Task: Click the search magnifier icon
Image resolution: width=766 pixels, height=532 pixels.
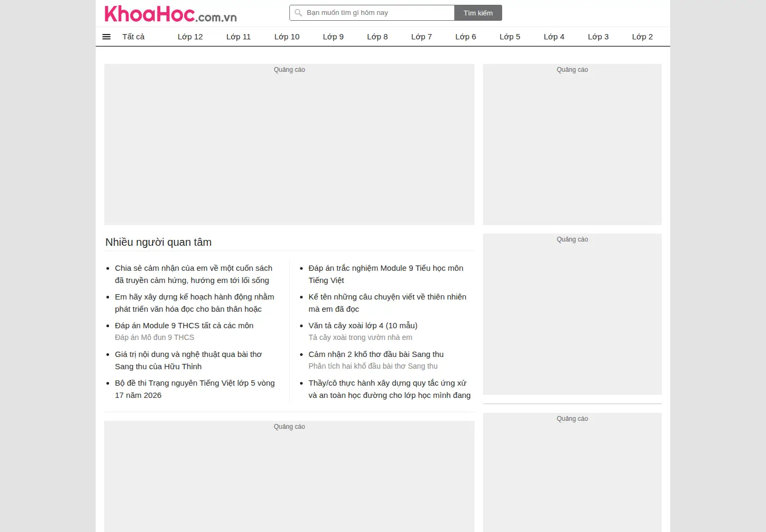Action: coord(298,13)
